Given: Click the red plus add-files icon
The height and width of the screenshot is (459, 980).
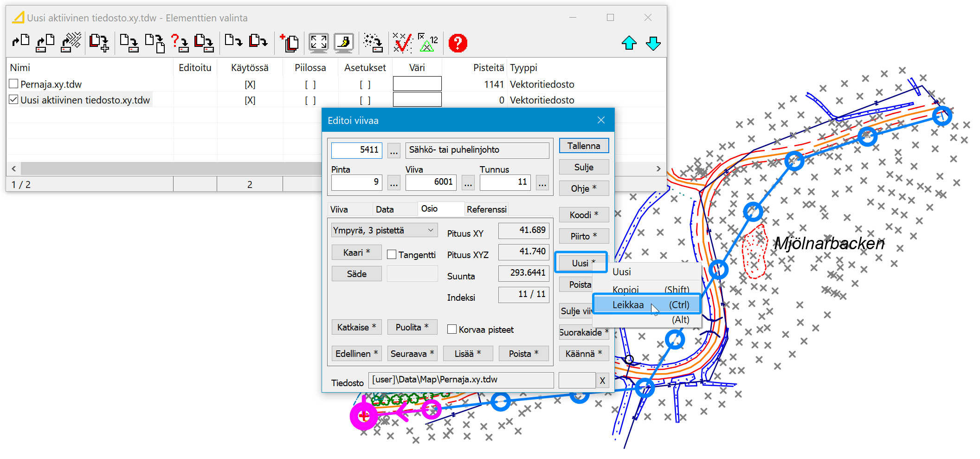Looking at the screenshot, I should [x=290, y=43].
